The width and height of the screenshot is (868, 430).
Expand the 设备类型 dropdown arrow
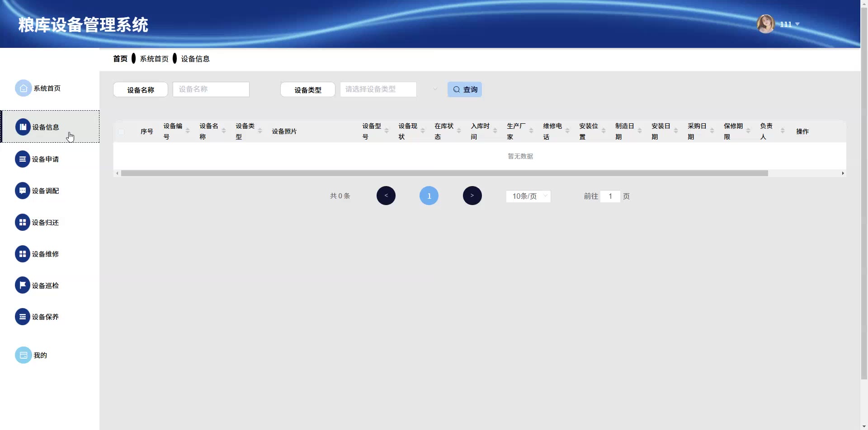435,89
